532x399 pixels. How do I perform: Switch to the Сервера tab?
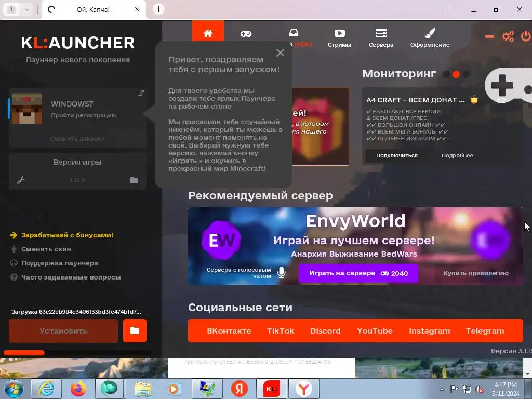tap(381, 37)
